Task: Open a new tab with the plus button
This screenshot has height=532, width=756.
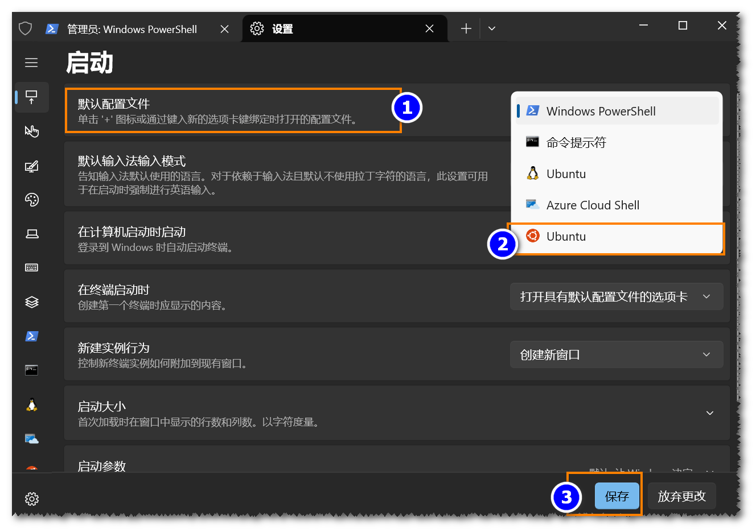Action: (x=466, y=28)
